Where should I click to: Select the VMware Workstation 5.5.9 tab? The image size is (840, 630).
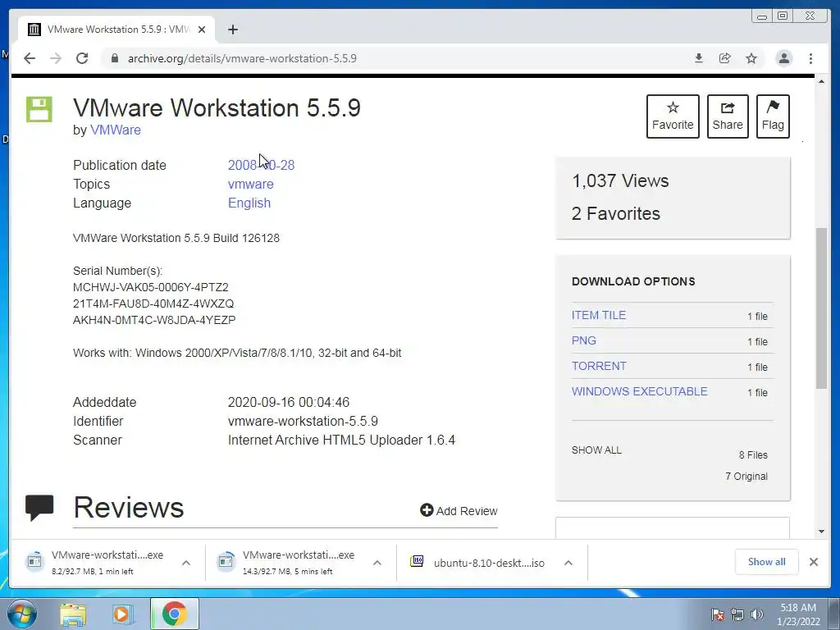point(116,30)
